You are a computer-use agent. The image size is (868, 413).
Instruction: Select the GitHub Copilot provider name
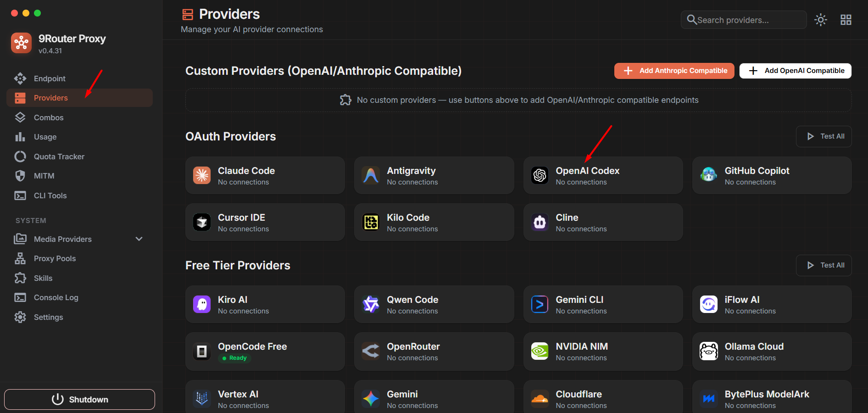pos(757,171)
